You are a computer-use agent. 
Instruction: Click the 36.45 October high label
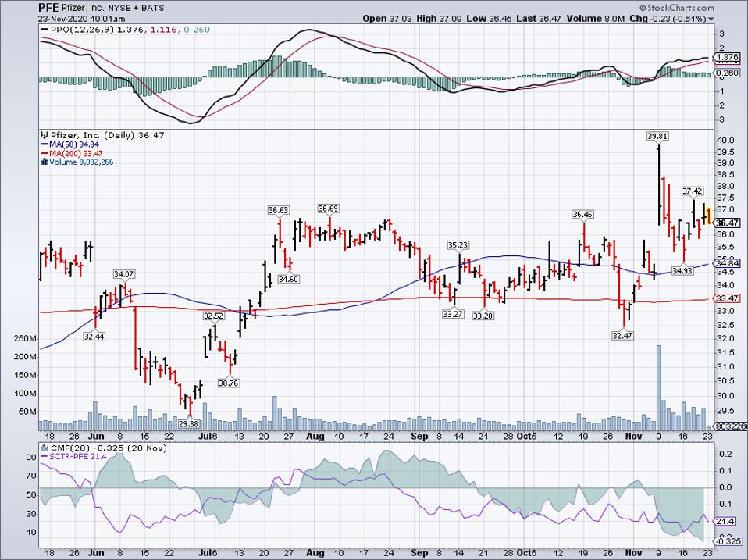(582, 215)
